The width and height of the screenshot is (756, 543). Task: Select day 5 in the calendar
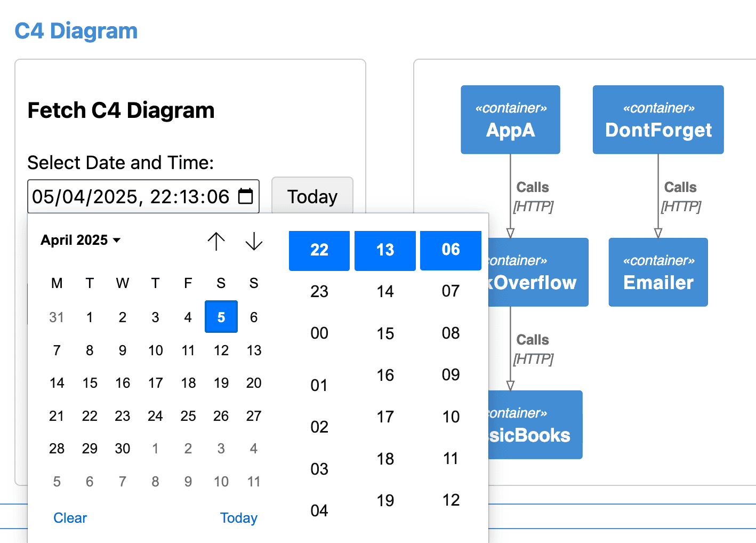(x=221, y=316)
